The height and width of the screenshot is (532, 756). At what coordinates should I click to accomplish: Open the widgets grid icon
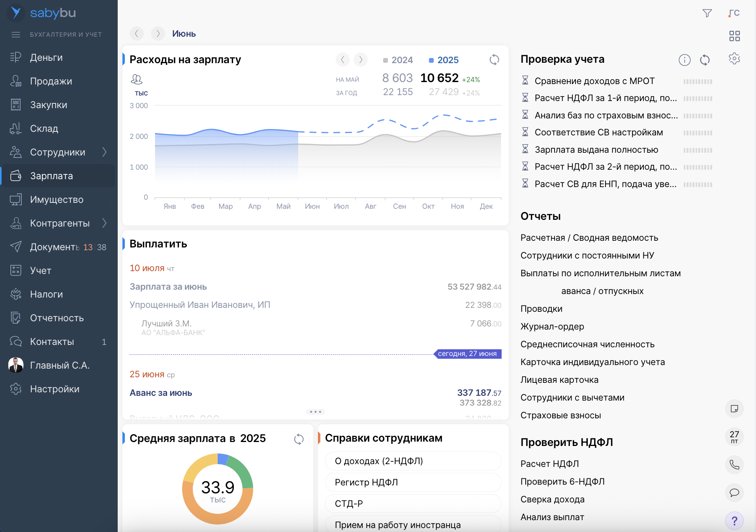[x=734, y=36]
